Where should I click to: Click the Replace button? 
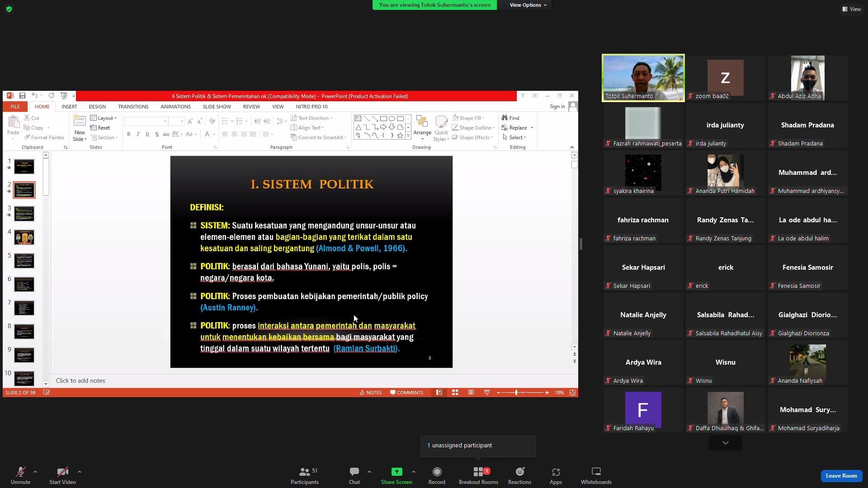(x=514, y=128)
